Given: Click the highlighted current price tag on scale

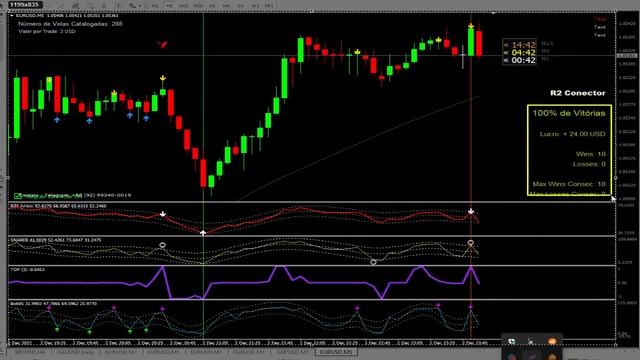Looking at the screenshot, I should tap(626, 56).
